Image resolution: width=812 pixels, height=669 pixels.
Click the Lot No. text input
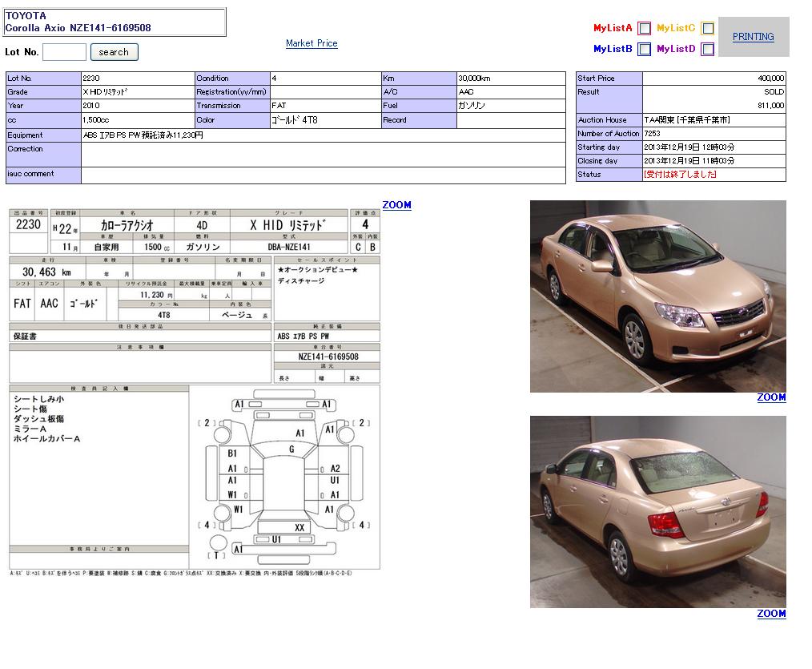[64, 52]
